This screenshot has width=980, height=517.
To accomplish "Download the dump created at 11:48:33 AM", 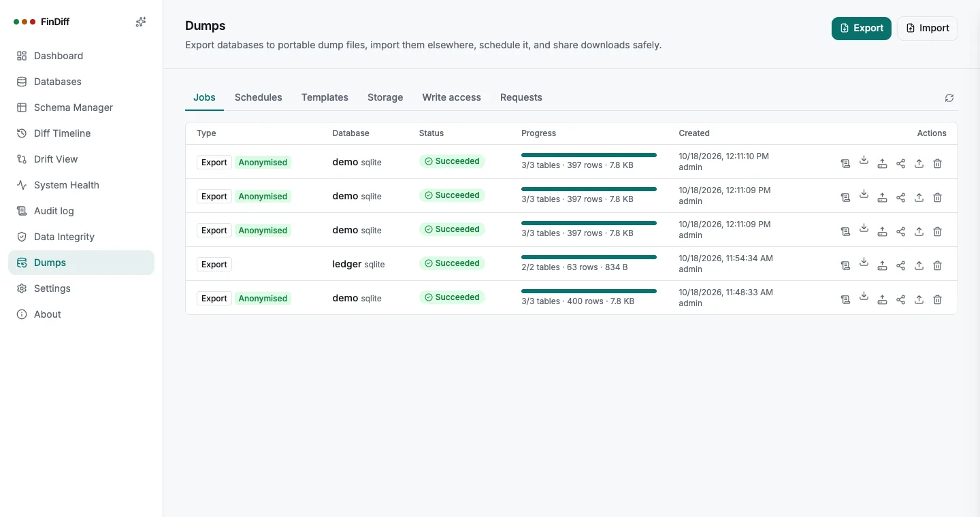I will coord(864,297).
